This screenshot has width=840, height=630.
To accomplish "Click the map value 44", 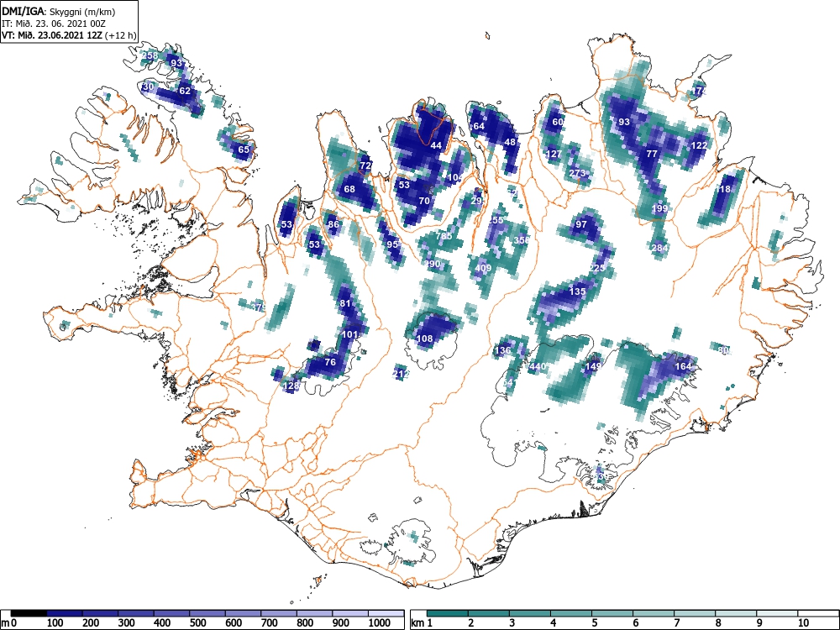I will tap(436, 145).
